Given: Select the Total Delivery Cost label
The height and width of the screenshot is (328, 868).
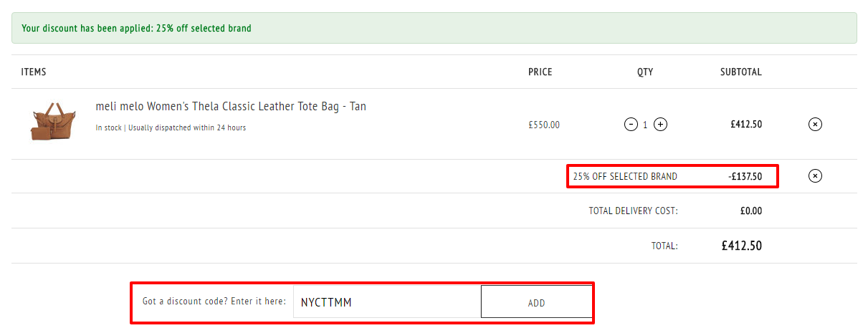Looking at the screenshot, I should 633,211.
